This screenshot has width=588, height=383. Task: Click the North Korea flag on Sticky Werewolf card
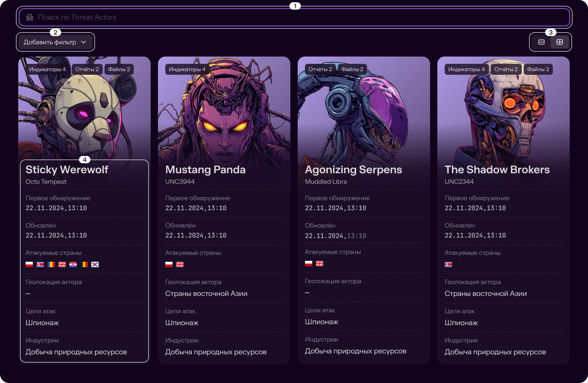40,264
